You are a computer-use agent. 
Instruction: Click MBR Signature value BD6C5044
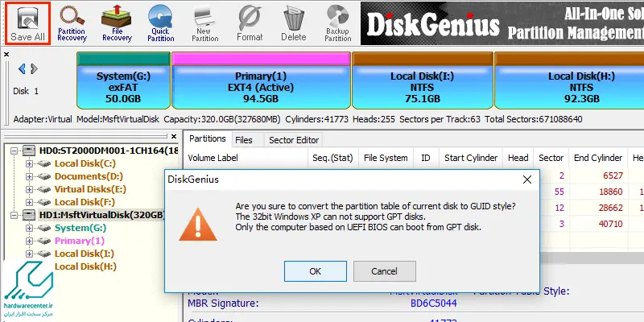click(433, 303)
